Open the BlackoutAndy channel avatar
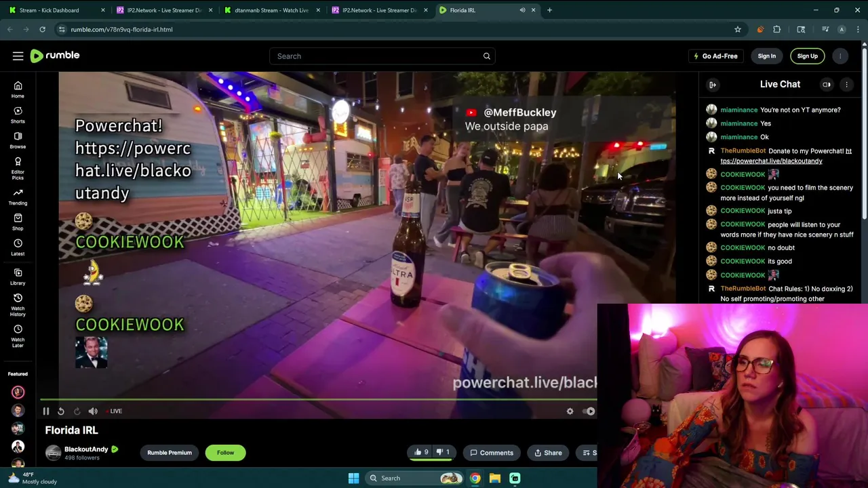 [x=53, y=453]
